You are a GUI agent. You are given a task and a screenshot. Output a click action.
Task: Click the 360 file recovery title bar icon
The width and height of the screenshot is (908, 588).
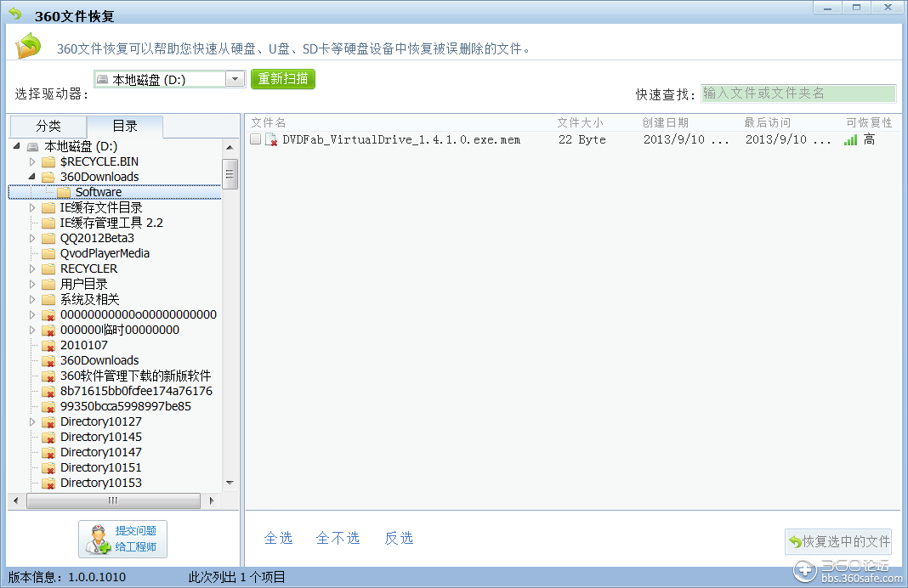(x=15, y=14)
